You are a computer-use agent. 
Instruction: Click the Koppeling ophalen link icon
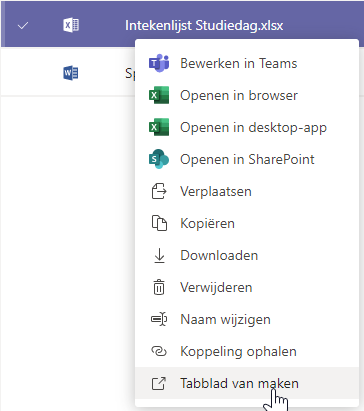tap(159, 351)
